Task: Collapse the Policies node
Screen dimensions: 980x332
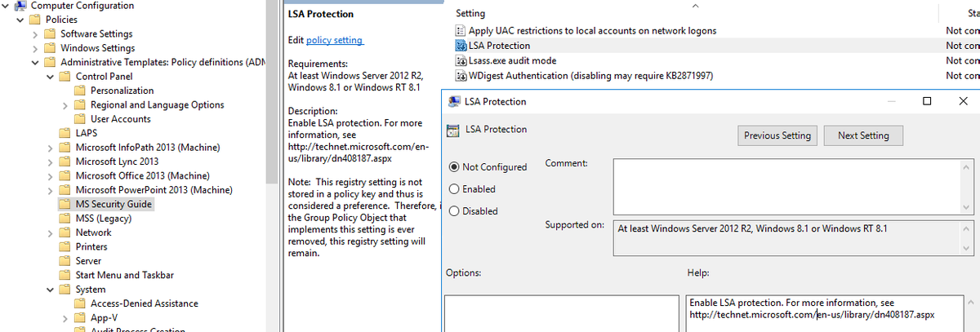Action: click(21, 20)
